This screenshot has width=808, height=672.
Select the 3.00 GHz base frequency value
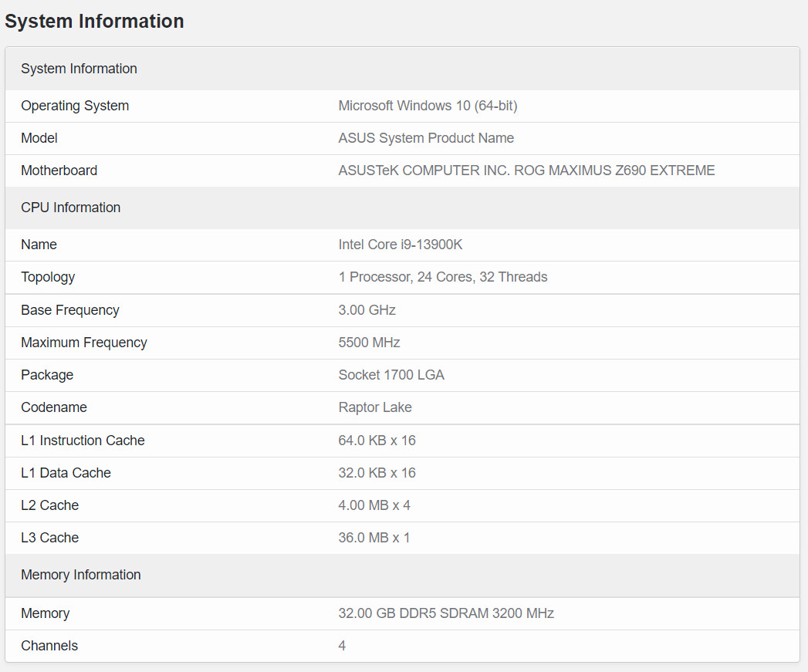(x=367, y=310)
